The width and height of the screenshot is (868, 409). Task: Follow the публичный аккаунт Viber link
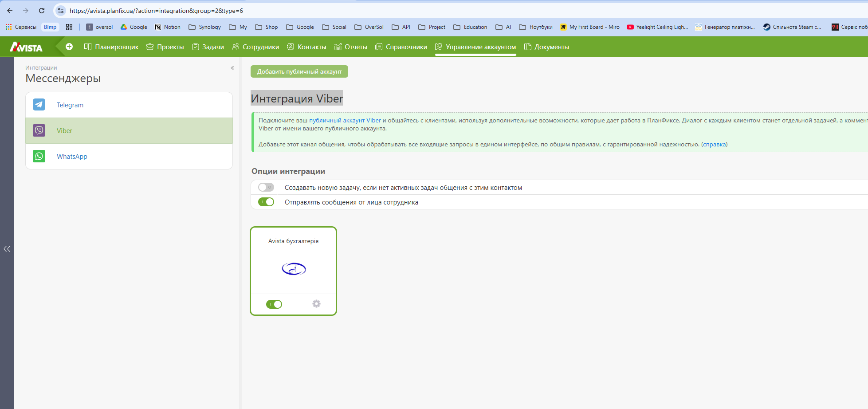click(345, 120)
